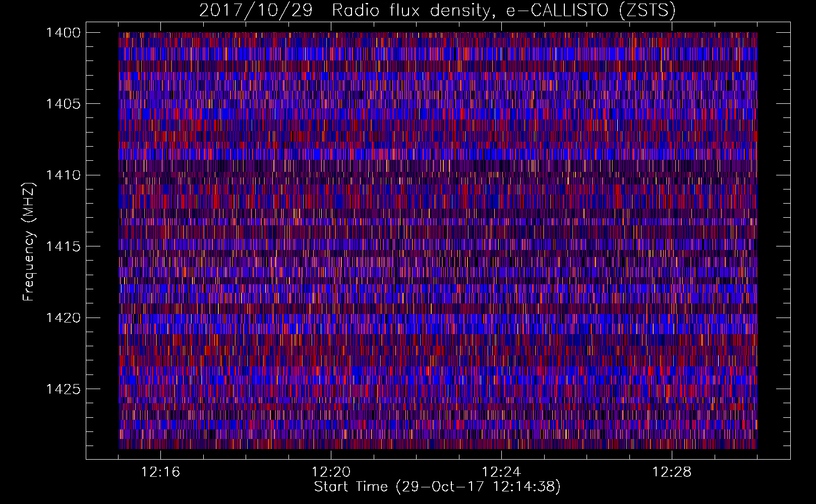Click the 12:24 time tick label

click(x=501, y=472)
